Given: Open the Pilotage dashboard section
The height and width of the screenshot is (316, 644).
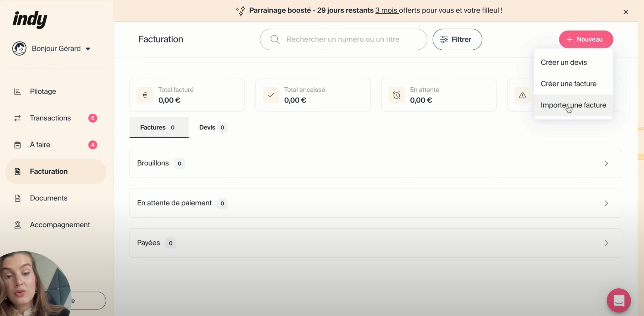Looking at the screenshot, I should (x=43, y=91).
